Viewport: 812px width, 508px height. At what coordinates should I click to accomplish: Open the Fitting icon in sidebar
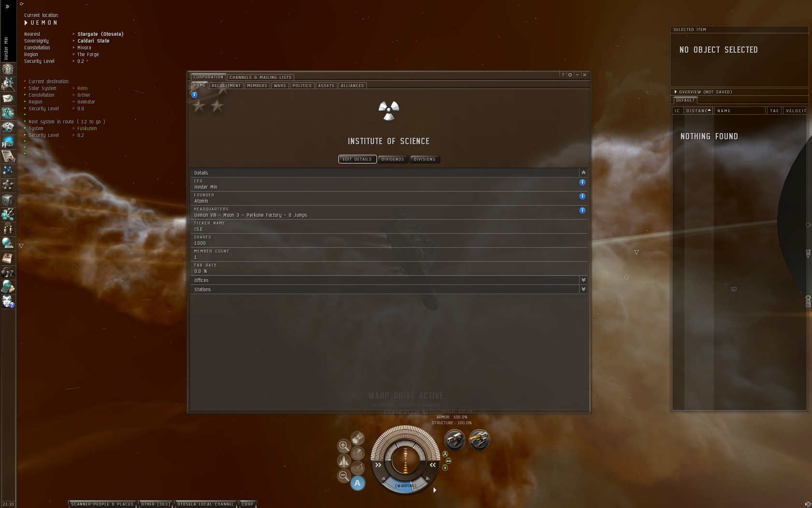(x=8, y=113)
